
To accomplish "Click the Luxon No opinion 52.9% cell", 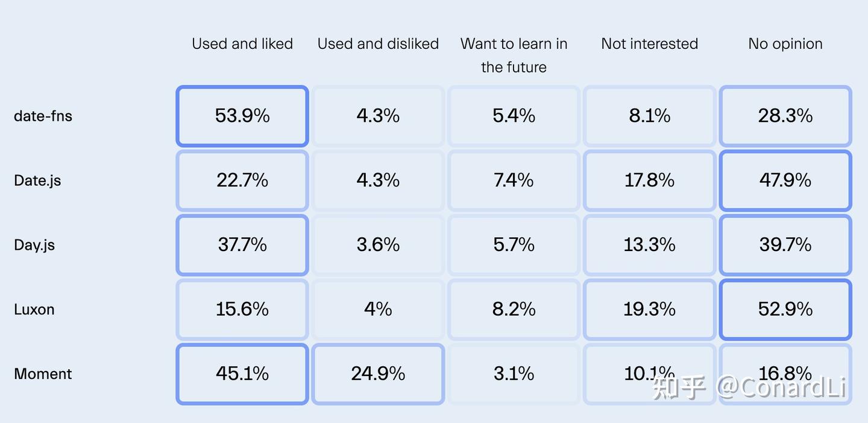I will 785,310.
